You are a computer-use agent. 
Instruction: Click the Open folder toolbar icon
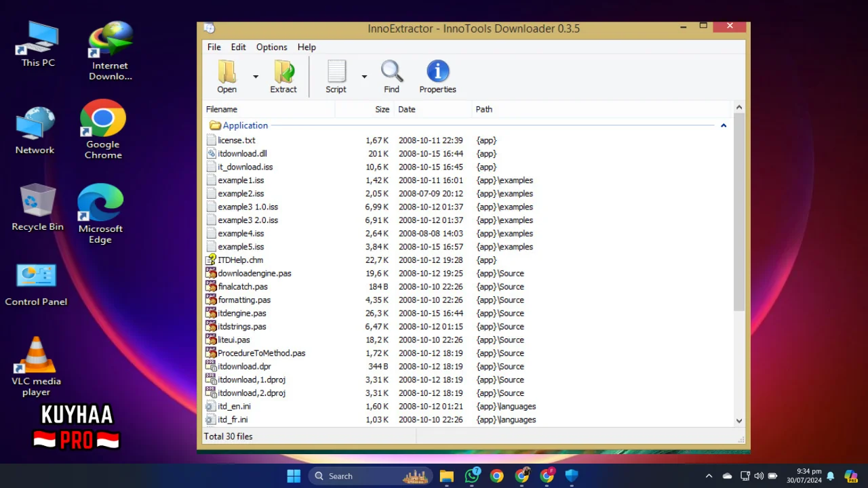[227, 72]
